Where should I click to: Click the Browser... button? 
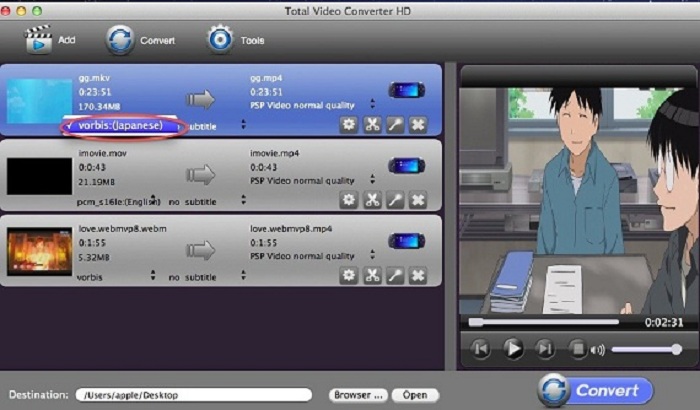[x=358, y=395]
